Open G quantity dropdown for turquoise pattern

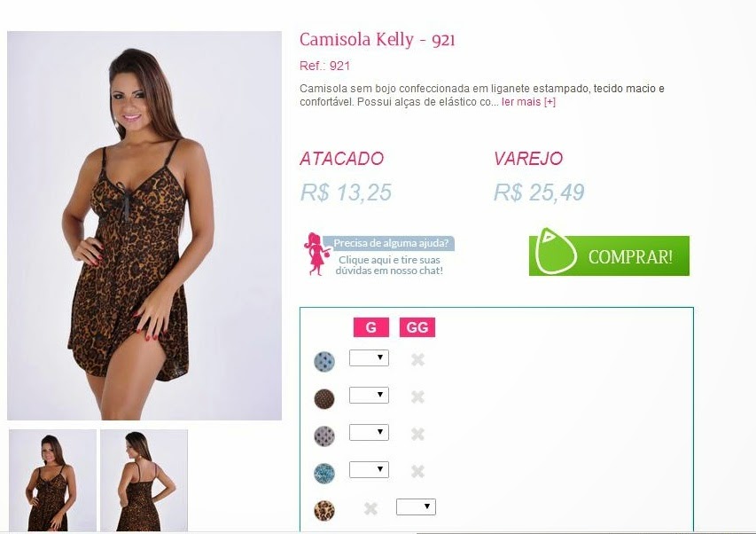pyautogui.click(x=369, y=469)
